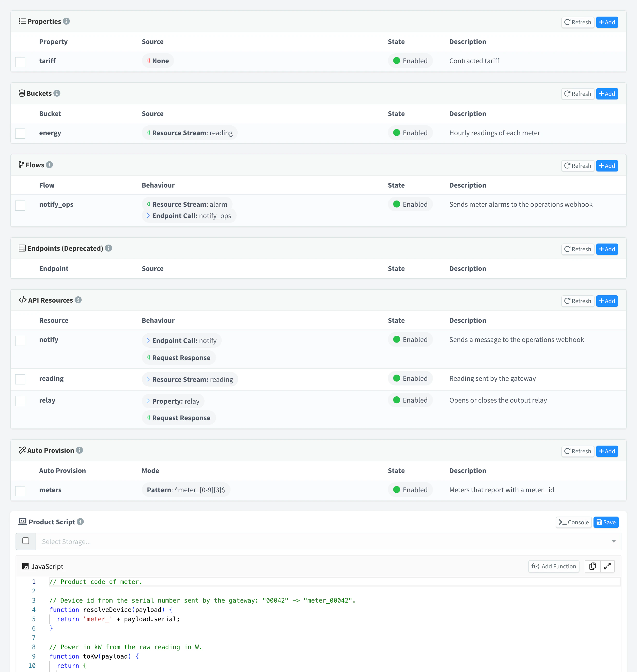
Task: Select the notify resource checkbox
Action: point(20,341)
